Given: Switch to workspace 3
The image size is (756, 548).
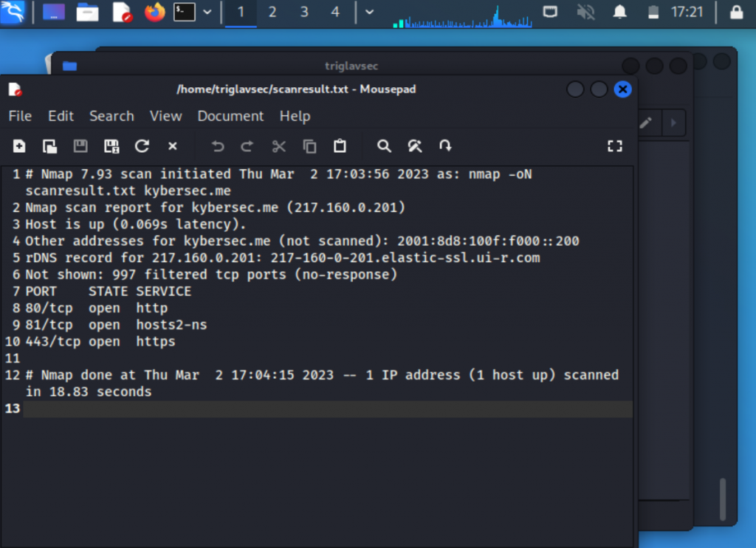Looking at the screenshot, I should pyautogui.click(x=304, y=12).
